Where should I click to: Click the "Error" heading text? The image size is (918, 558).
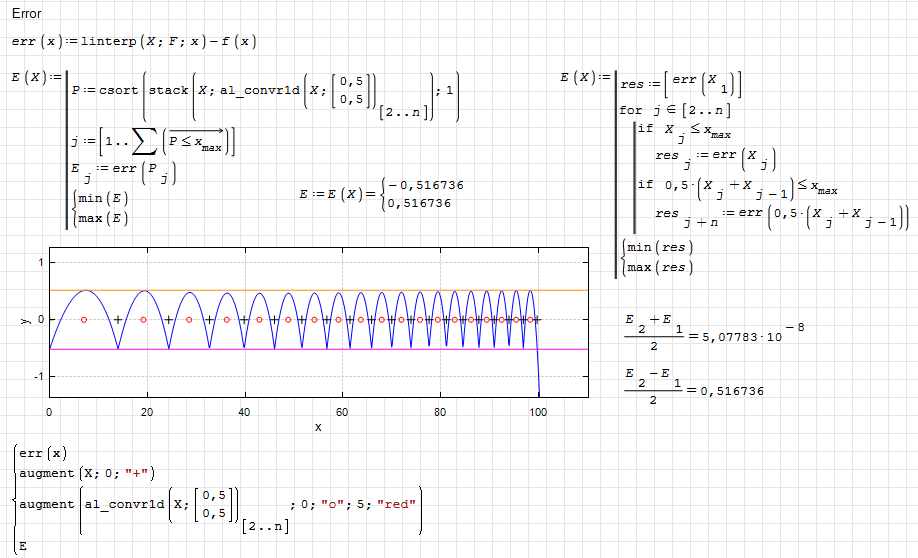26,13
